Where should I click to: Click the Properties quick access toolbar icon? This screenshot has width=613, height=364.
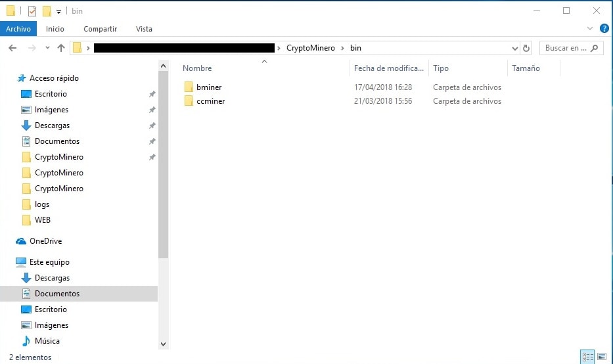pos(32,11)
